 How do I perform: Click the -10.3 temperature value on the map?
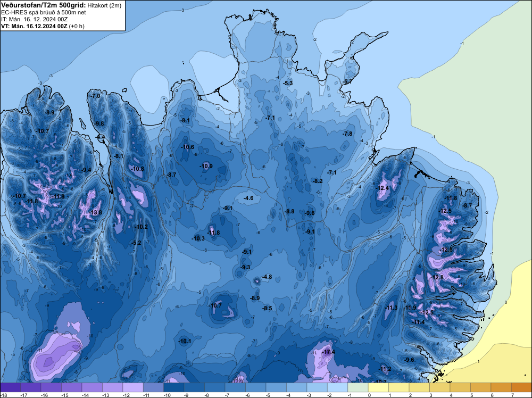(x=198, y=238)
